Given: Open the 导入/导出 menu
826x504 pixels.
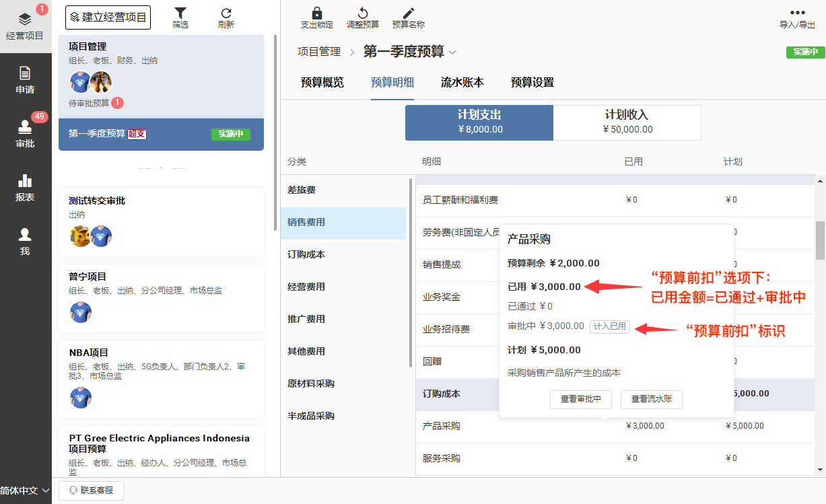Looking at the screenshot, I should 798,18.
